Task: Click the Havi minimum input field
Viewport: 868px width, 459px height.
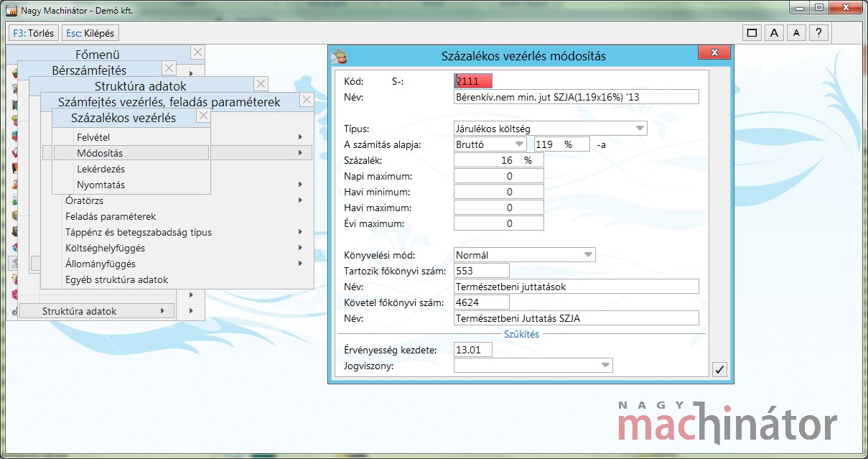Action: (498, 192)
